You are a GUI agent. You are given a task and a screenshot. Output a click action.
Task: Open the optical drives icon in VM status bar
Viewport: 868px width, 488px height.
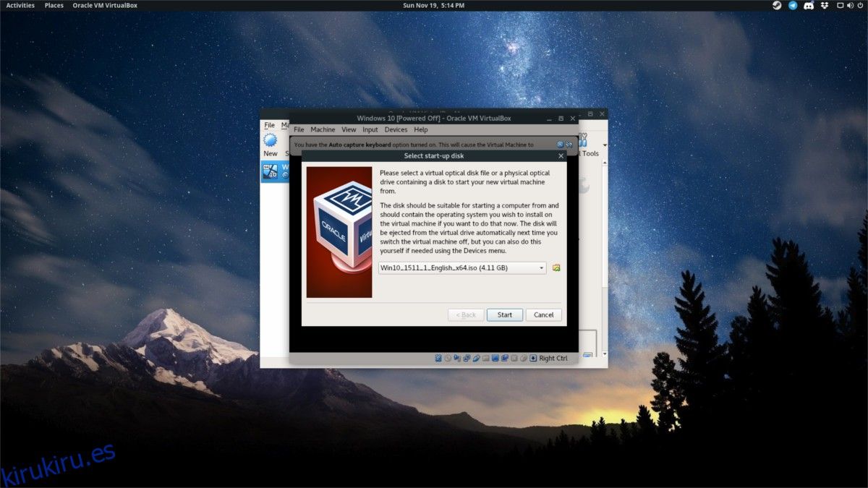[448, 358]
